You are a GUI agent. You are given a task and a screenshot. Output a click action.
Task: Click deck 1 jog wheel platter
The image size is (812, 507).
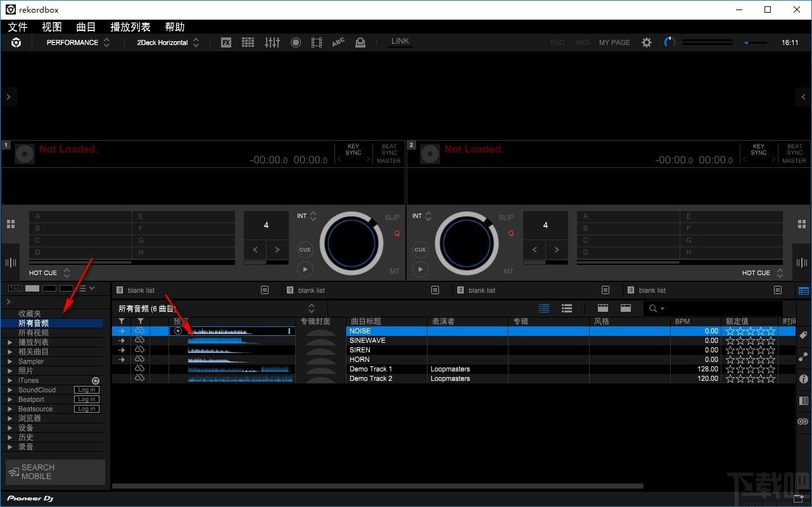(352, 243)
